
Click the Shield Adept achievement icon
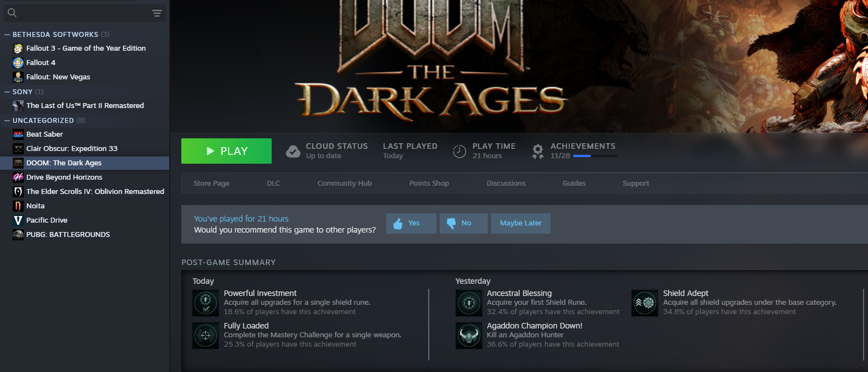[x=645, y=303]
